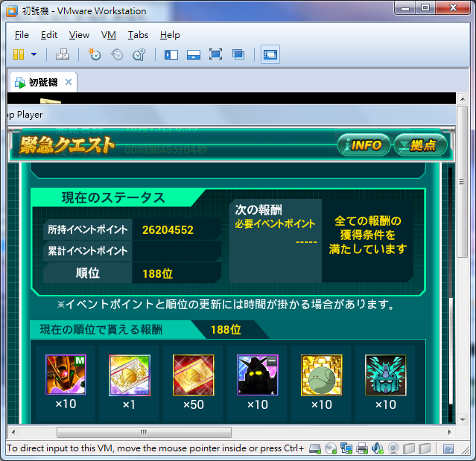Click the VMware Workstation title bar icon
This screenshot has height=461, width=476.
pos(11,11)
